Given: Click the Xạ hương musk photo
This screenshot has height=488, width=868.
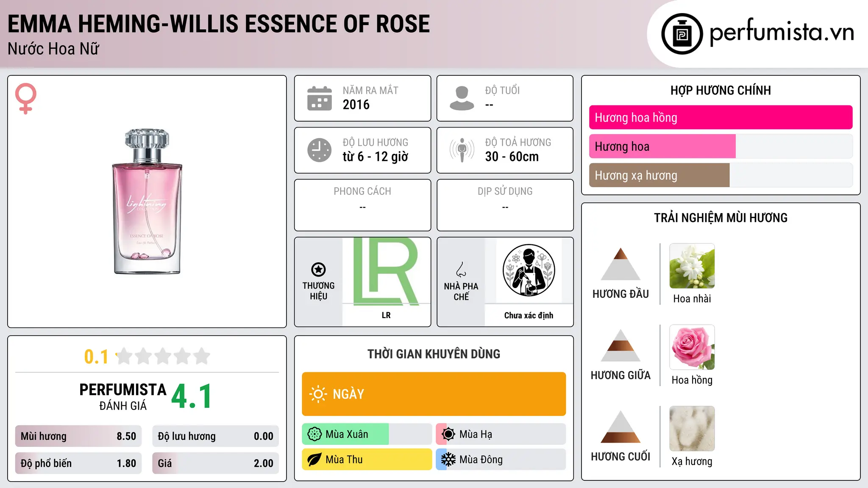Looking at the screenshot, I should pos(692,429).
